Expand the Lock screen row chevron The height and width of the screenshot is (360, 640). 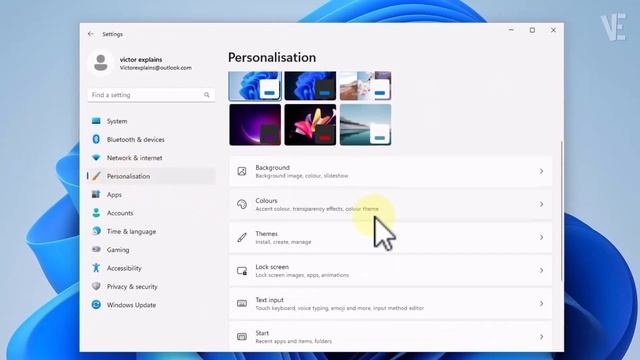(x=541, y=271)
